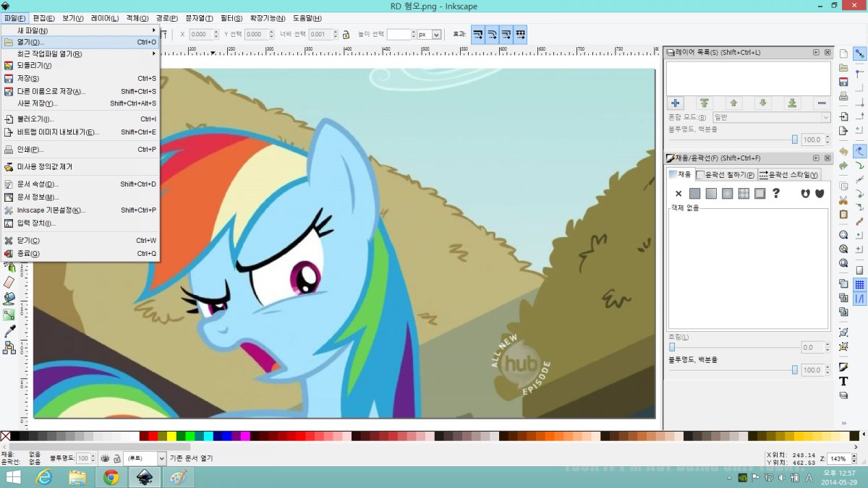Toggle layer visibility eye in status bar
868x488 pixels.
pyautogui.click(x=104, y=458)
